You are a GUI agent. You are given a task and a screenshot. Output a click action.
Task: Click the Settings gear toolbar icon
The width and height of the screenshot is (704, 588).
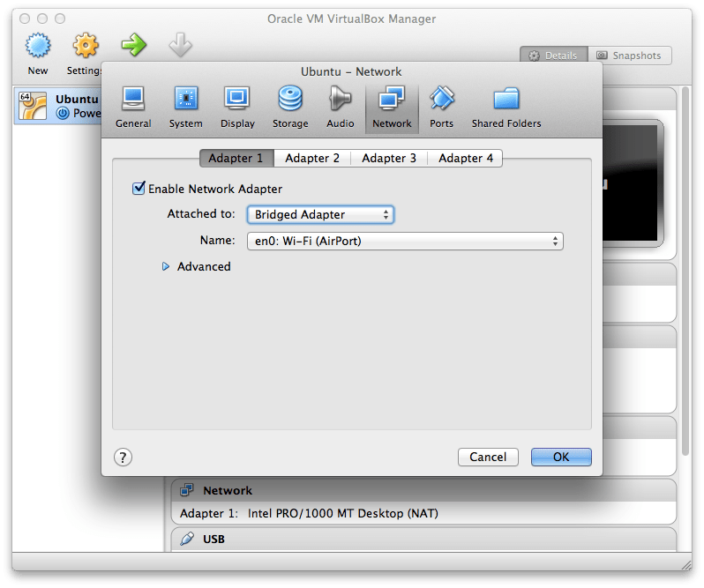point(86,45)
